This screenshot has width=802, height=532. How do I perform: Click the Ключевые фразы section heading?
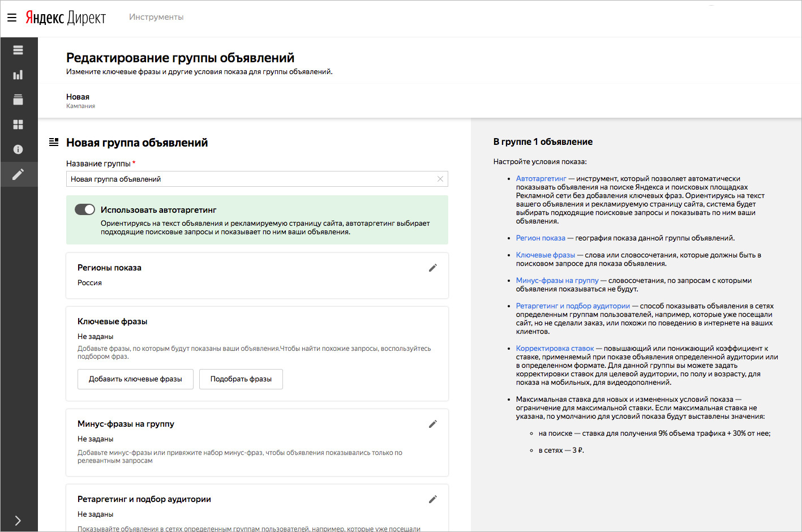coord(112,321)
